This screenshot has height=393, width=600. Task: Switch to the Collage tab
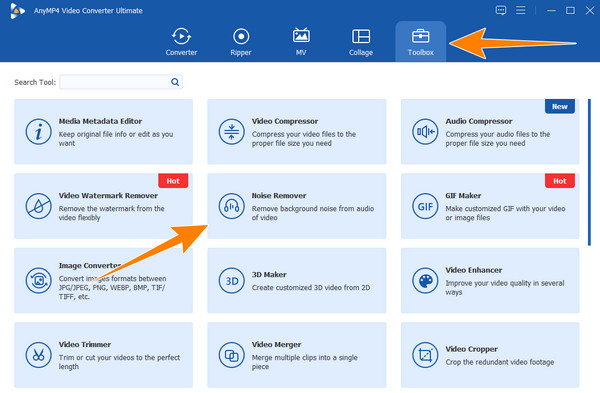click(360, 42)
